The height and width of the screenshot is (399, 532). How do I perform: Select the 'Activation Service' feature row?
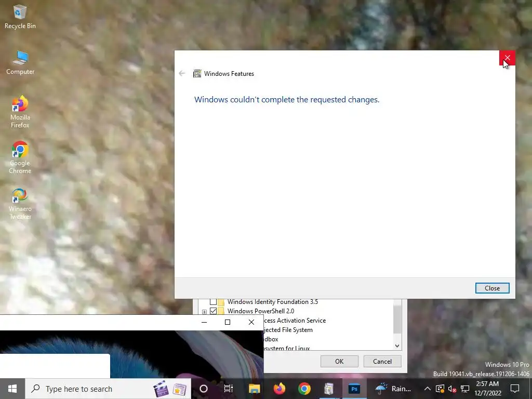[x=295, y=320]
